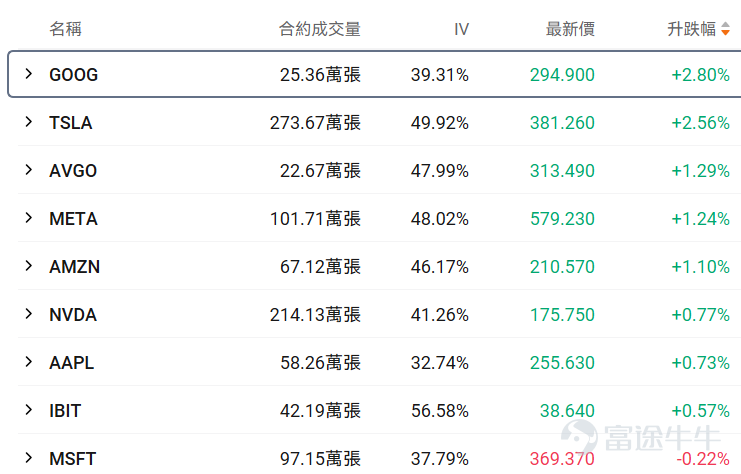Expand the AAPL row chevron
This screenshot has width=741, height=474.
click(x=29, y=362)
